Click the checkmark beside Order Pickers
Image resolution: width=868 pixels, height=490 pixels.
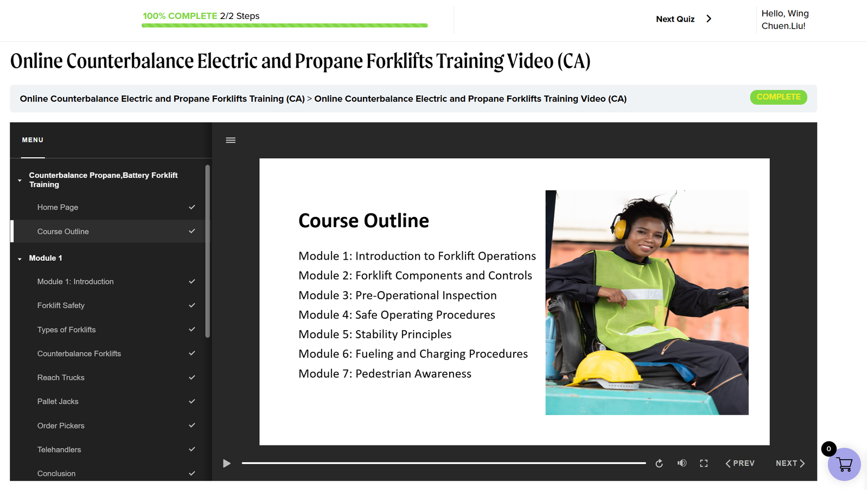[x=192, y=425]
